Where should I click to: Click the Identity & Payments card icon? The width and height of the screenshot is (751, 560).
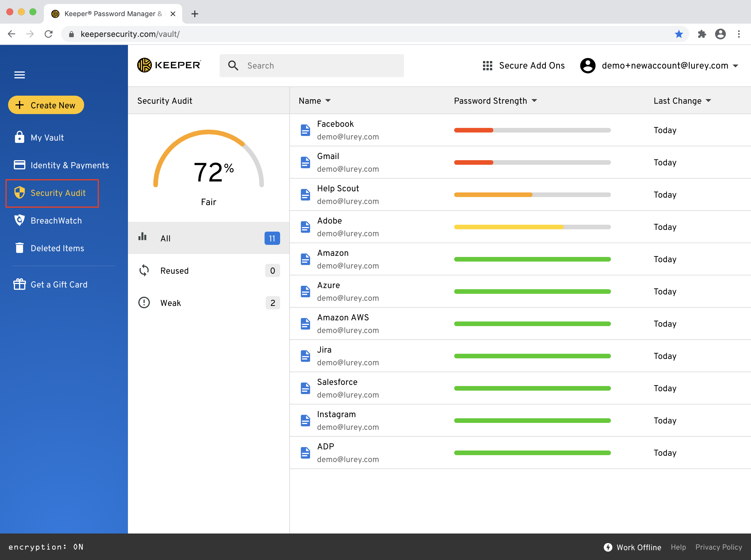19,165
